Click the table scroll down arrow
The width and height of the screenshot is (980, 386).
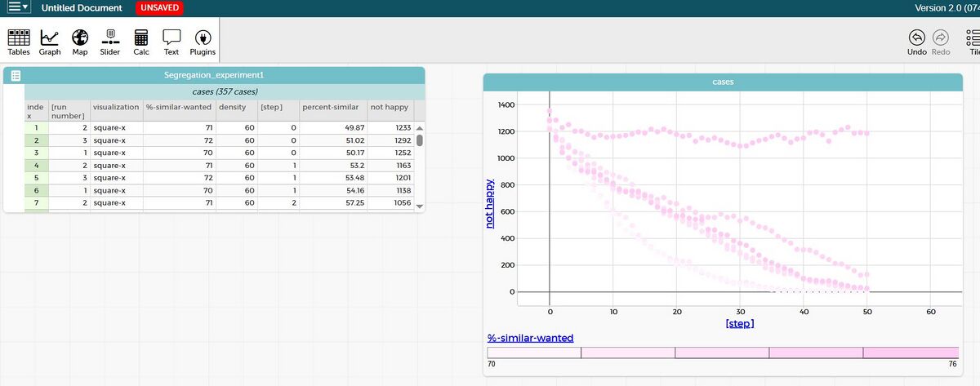click(x=421, y=206)
